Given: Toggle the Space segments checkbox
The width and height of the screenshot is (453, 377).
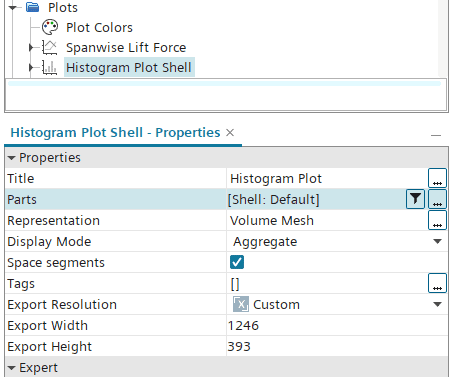Looking at the screenshot, I should coord(237,262).
